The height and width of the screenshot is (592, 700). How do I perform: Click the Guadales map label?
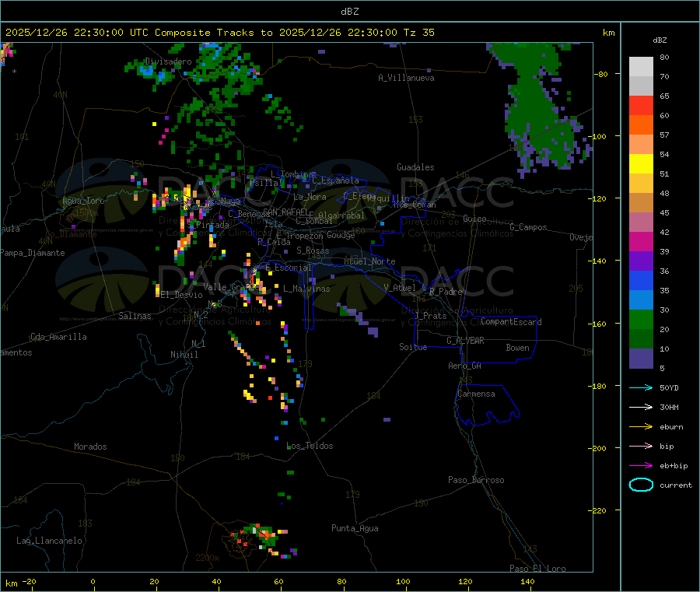click(415, 167)
